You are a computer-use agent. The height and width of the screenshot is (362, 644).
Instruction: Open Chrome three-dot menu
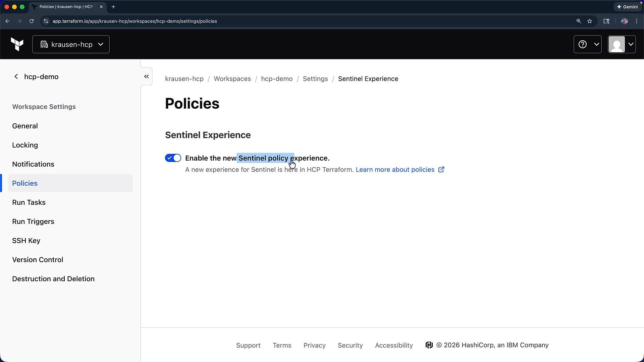(x=637, y=21)
